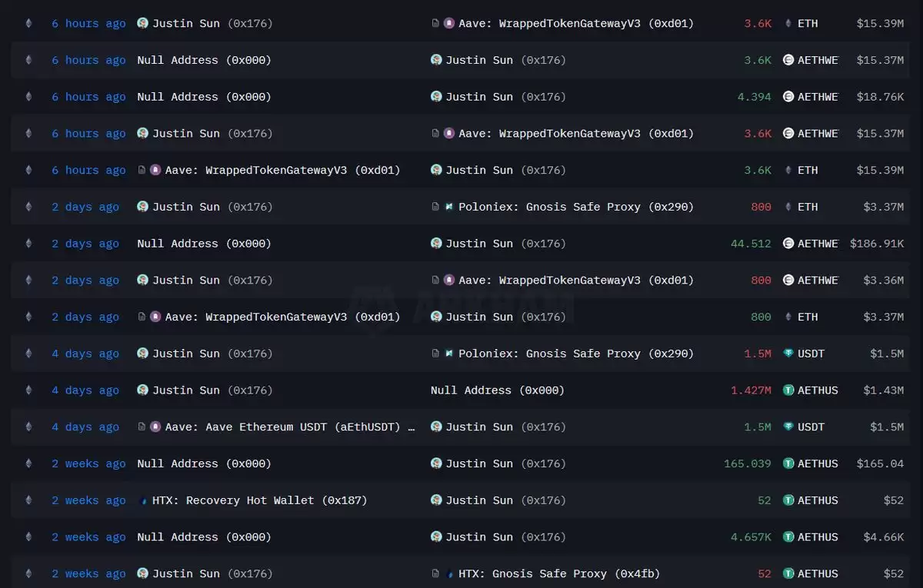Click the AETHUS token icon in the 4.657K row

[788, 537]
